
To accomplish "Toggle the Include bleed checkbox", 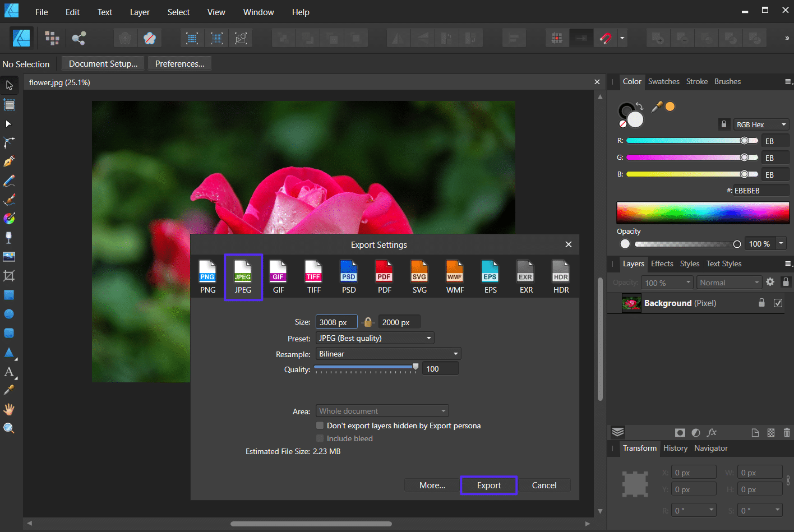I will pyautogui.click(x=320, y=438).
